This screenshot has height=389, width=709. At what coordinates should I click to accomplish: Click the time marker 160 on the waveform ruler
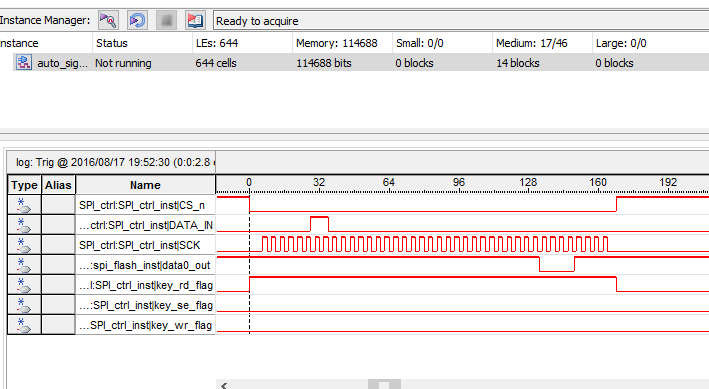pos(598,182)
